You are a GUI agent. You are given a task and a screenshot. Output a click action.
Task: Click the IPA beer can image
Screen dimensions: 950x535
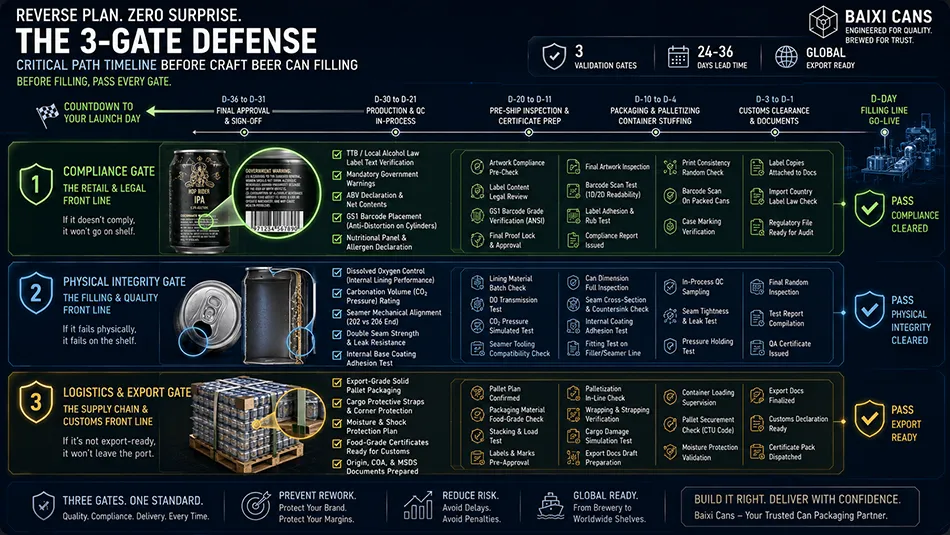tap(199, 202)
